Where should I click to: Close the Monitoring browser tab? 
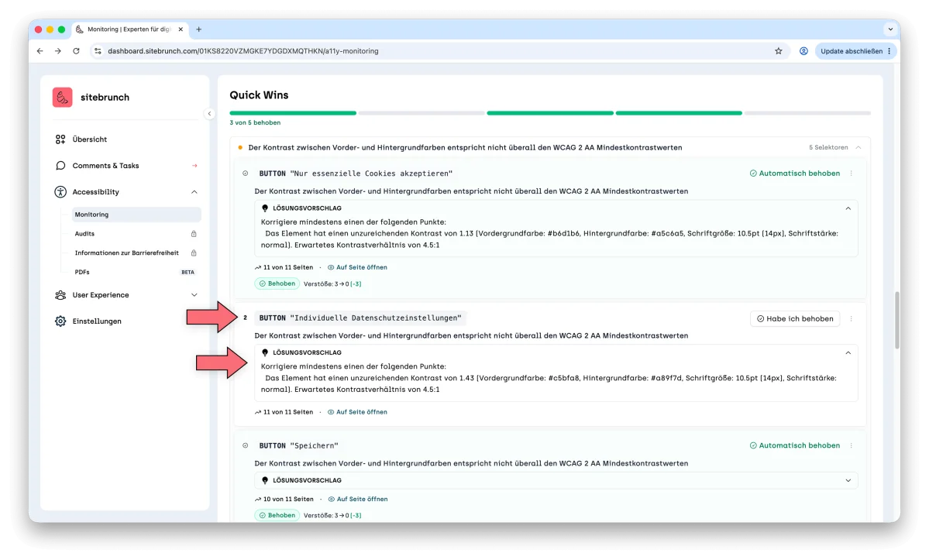(181, 29)
